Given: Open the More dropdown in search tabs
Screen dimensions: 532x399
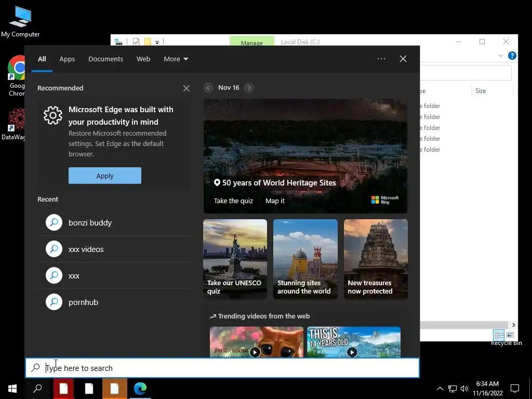Looking at the screenshot, I should coord(176,59).
